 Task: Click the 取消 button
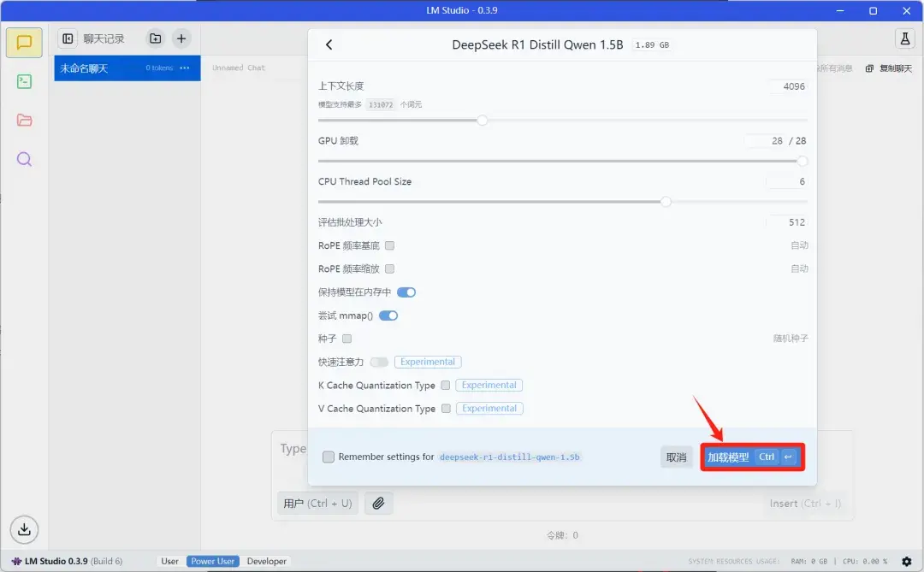(676, 457)
